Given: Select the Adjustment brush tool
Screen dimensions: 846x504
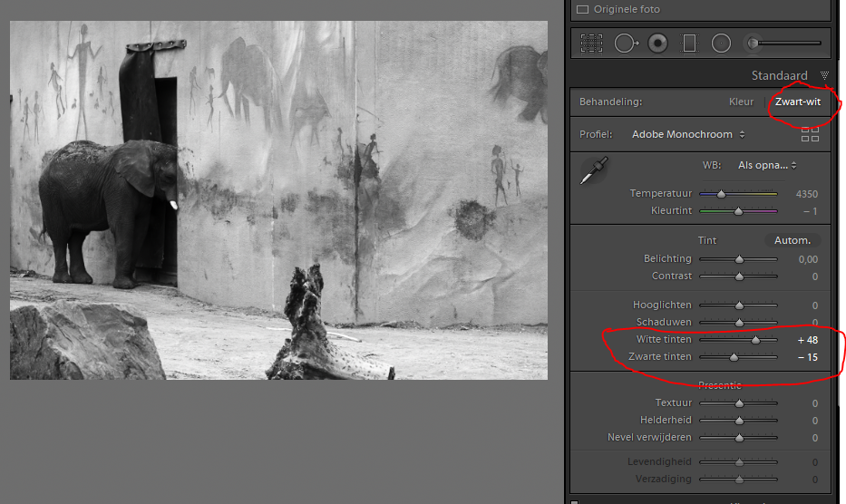Looking at the screenshot, I should pos(753,43).
